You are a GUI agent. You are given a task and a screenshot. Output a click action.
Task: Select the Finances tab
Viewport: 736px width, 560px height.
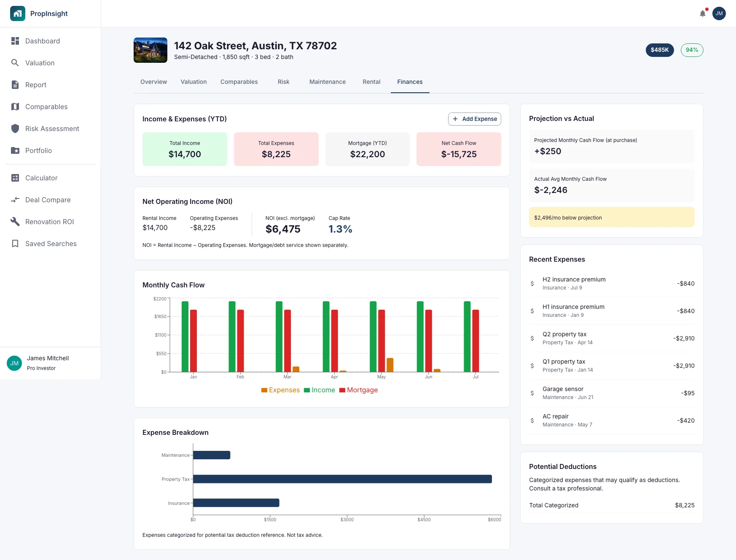point(410,82)
